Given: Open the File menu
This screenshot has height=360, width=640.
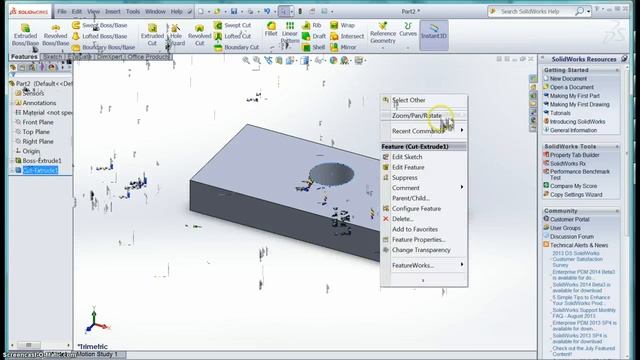Looking at the screenshot, I should point(62,11).
